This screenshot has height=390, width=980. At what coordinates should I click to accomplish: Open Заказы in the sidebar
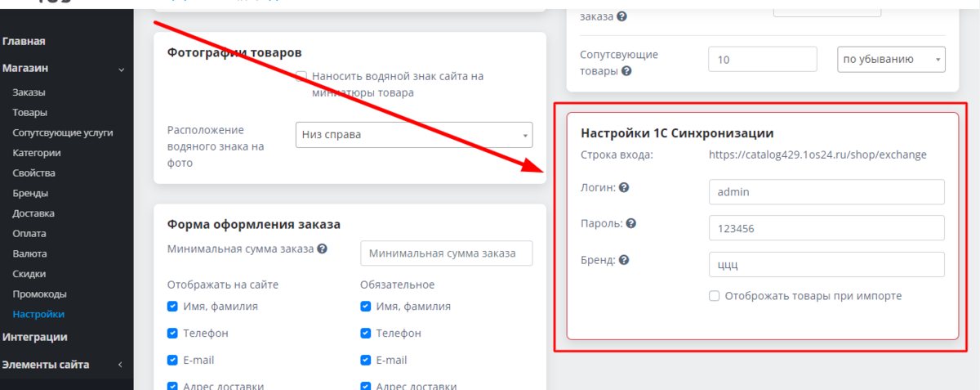29,92
